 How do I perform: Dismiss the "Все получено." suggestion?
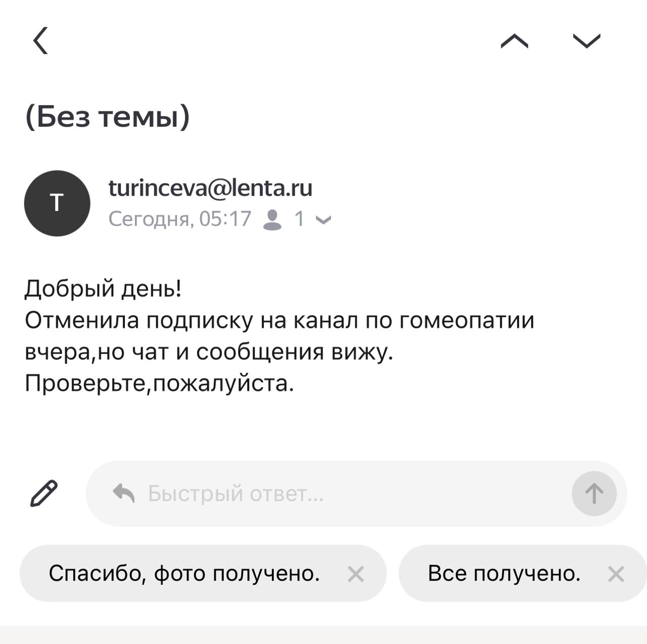click(x=616, y=574)
